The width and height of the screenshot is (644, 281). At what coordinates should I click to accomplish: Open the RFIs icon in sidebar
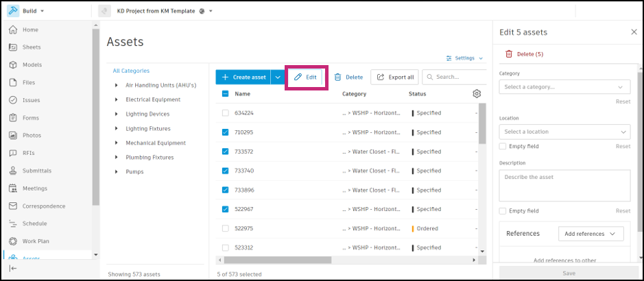tap(13, 153)
